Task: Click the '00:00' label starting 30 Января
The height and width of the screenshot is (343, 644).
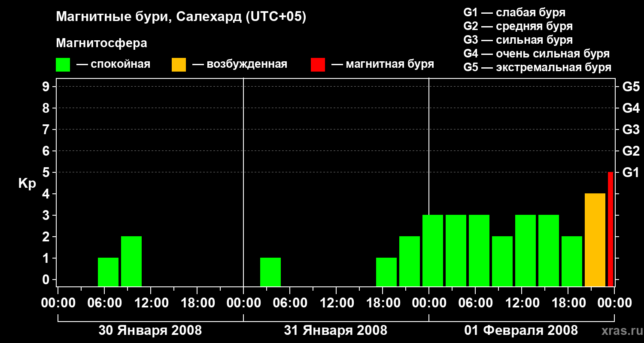Action: click(x=58, y=303)
